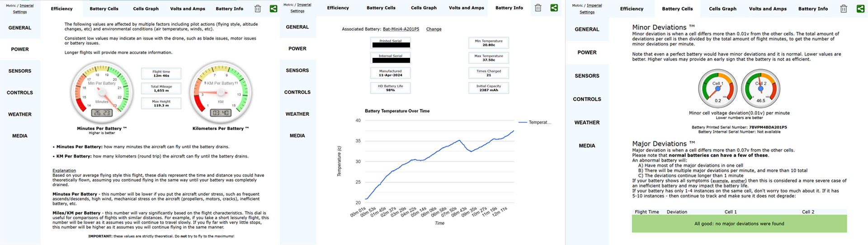The height and width of the screenshot is (245, 868).
Task: Click the Explanation underlined heading
Action: point(64,170)
